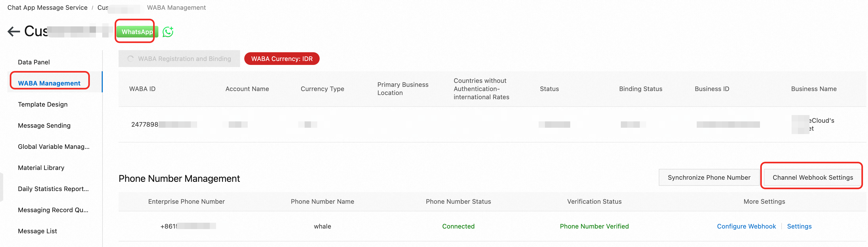Select the WABA ID in the table row
Viewport: 868px width, 247px height.
tap(145, 124)
